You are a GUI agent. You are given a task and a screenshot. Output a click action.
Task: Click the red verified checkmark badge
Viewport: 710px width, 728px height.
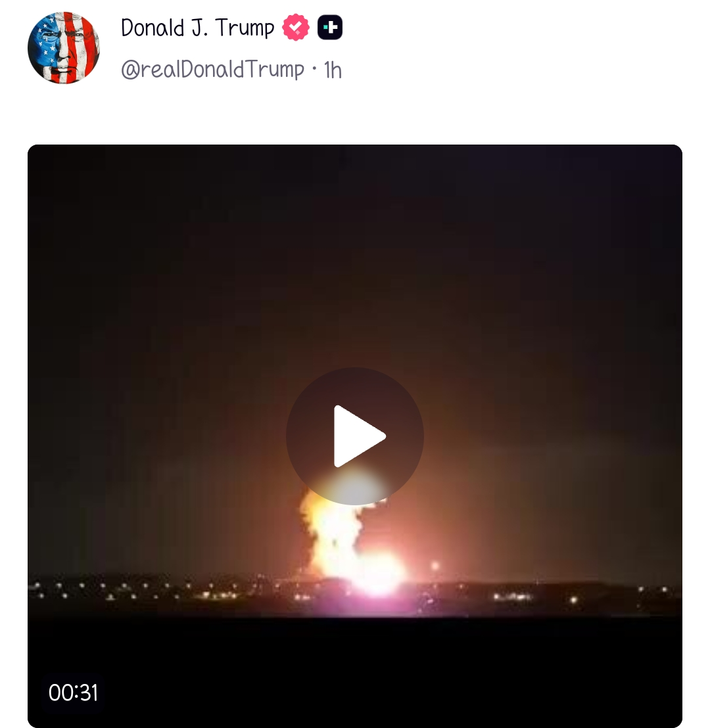point(296,28)
